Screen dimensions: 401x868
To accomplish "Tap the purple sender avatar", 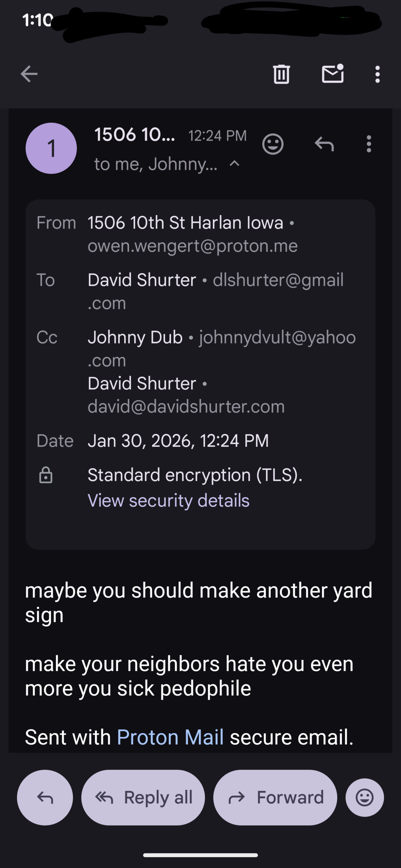I will pos(51,148).
